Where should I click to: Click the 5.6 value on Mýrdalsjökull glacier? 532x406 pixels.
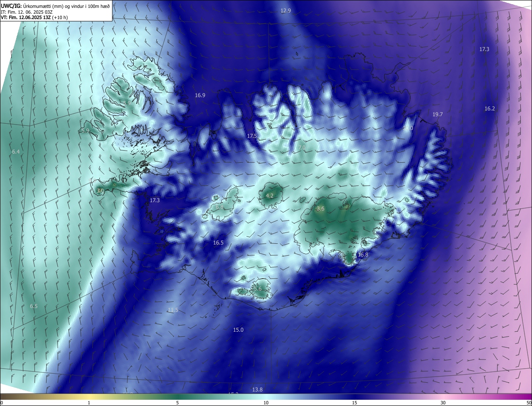tap(258, 289)
